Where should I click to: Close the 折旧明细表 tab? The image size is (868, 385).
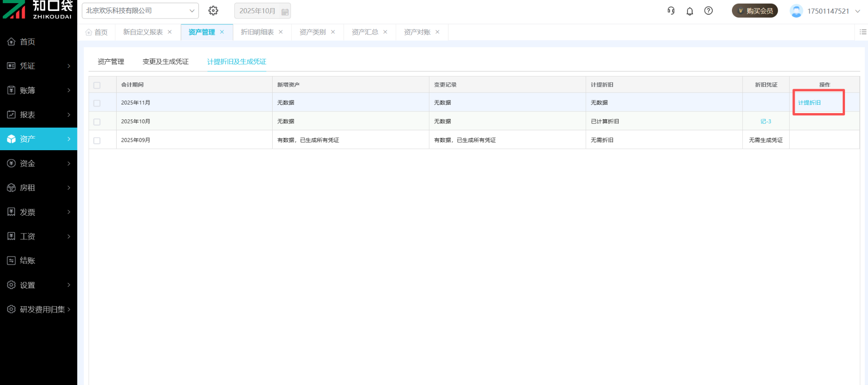pos(281,32)
